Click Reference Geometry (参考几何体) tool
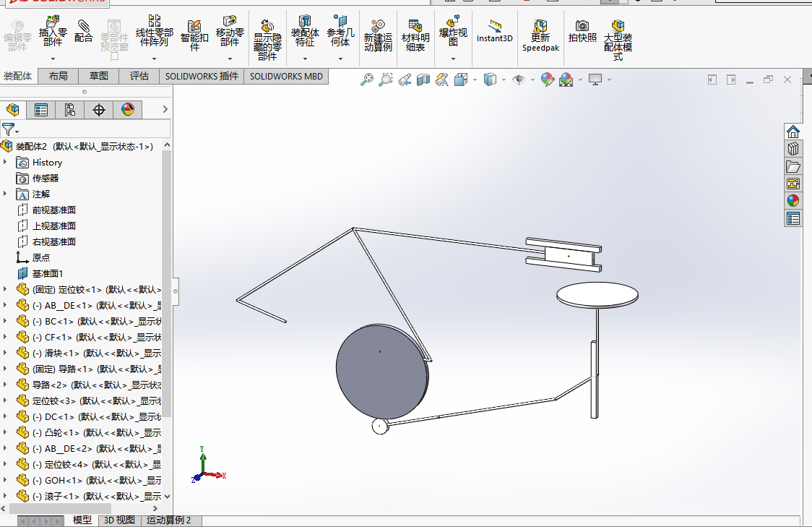Image resolution: width=812 pixels, height=527 pixels. [x=340, y=31]
